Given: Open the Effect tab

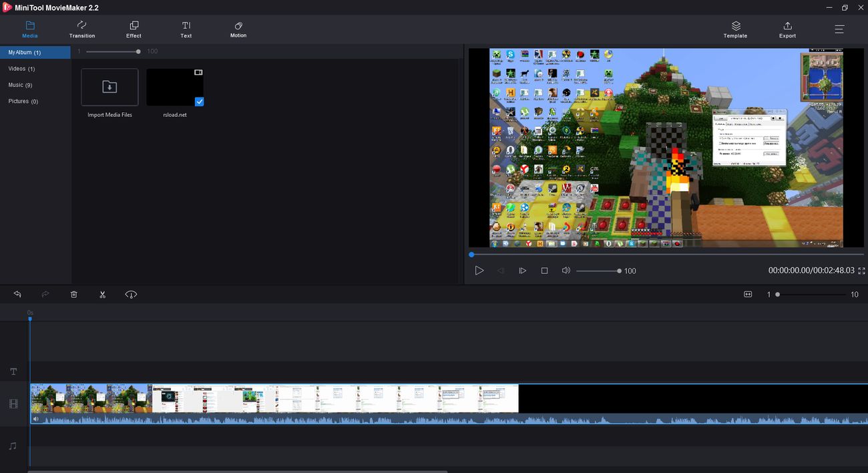Looking at the screenshot, I should tap(134, 29).
